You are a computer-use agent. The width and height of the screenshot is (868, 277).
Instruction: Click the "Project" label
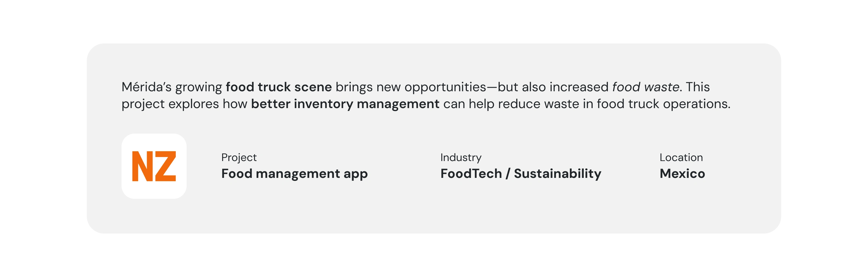coord(239,157)
